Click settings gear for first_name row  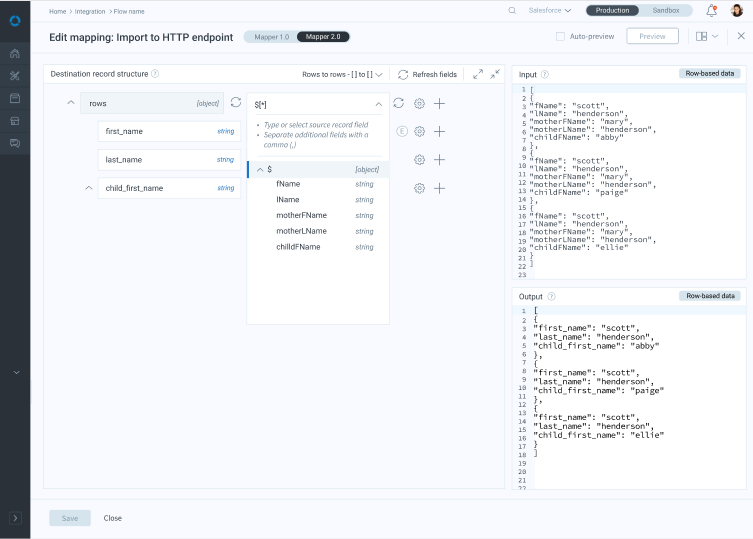[x=420, y=131]
